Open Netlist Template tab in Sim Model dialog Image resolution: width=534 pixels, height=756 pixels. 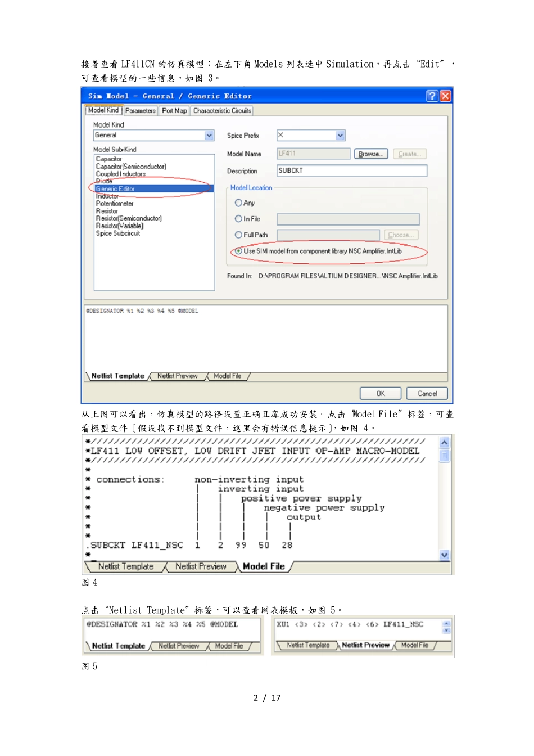point(118,376)
